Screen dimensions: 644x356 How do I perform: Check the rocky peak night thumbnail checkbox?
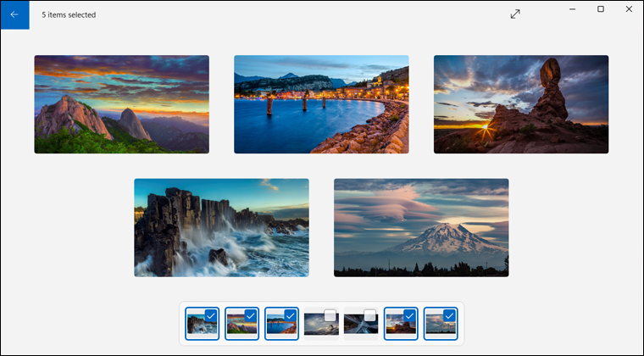click(330, 315)
